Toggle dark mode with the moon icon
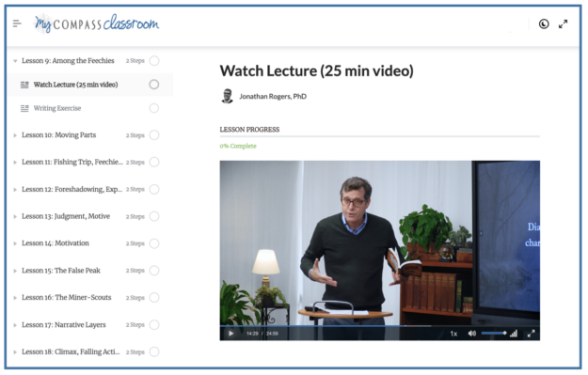588x375 pixels. [544, 24]
